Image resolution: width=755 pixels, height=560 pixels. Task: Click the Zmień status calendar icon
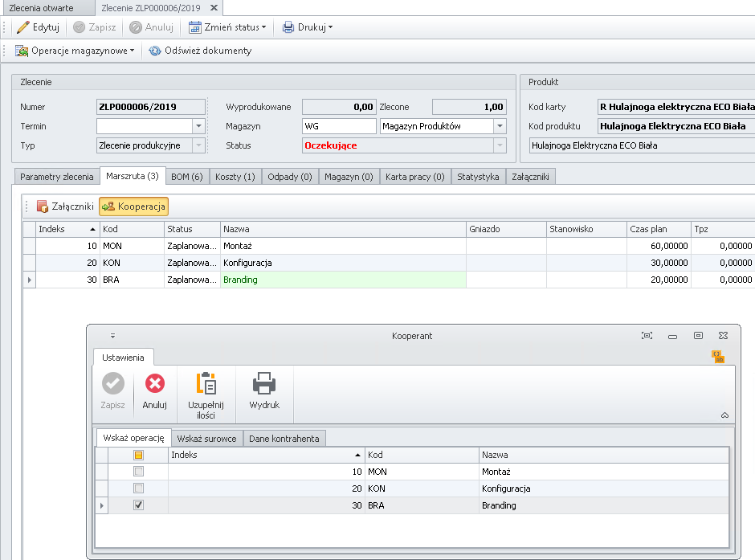[x=194, y=27]
